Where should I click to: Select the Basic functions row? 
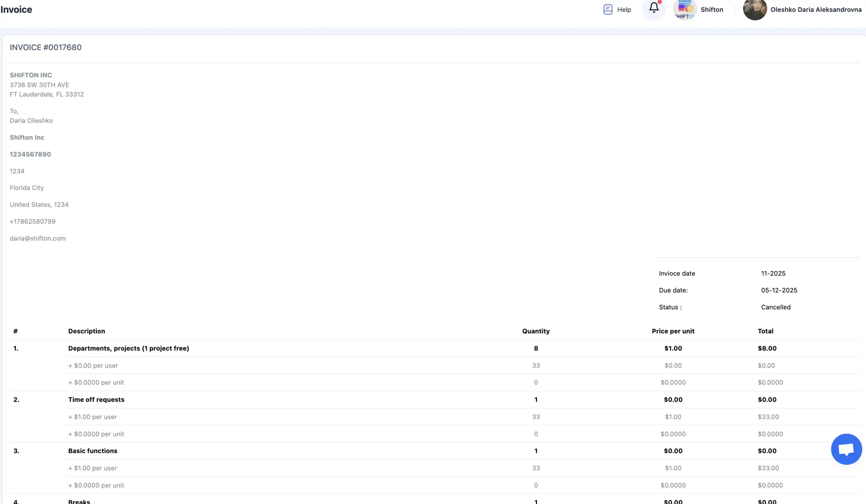[92, 450]
